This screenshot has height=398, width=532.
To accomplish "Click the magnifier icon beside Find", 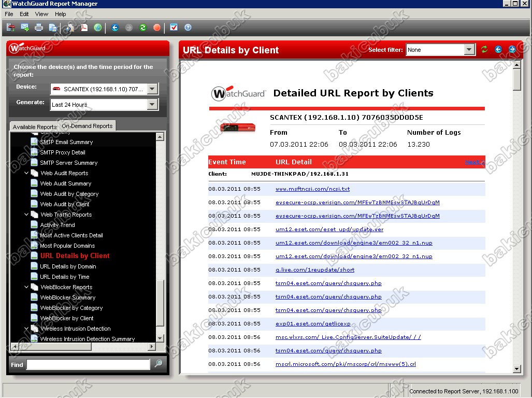I will (x=159, y=364).
